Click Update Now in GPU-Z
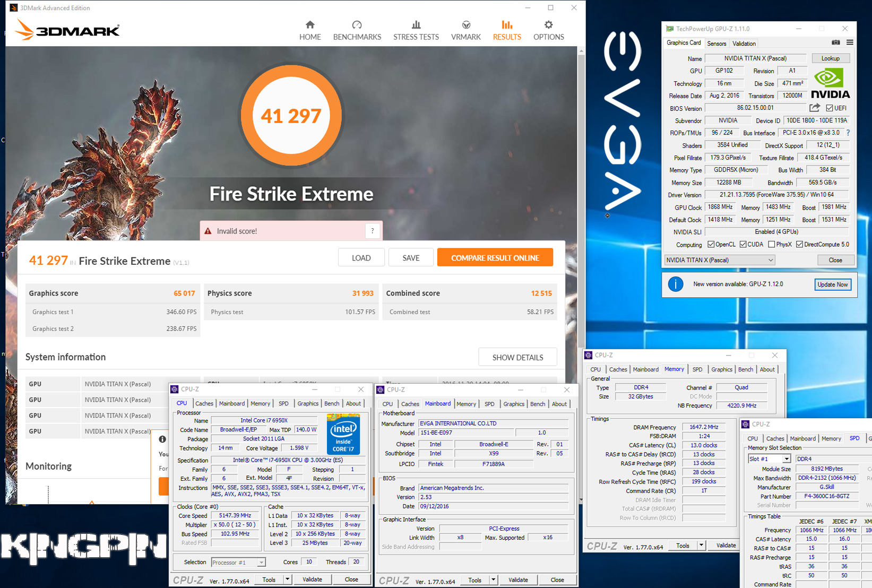Screen dimensions: 872x588 [832, 284]
